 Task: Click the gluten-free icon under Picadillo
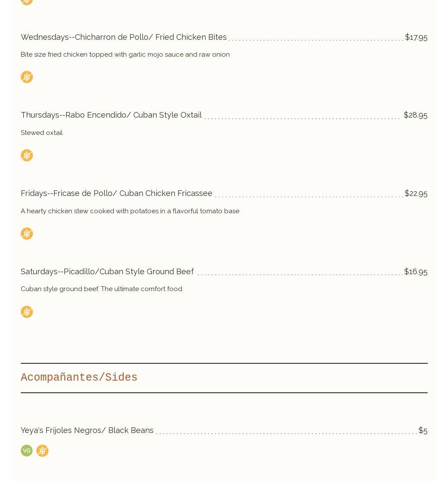coord(27,312)
